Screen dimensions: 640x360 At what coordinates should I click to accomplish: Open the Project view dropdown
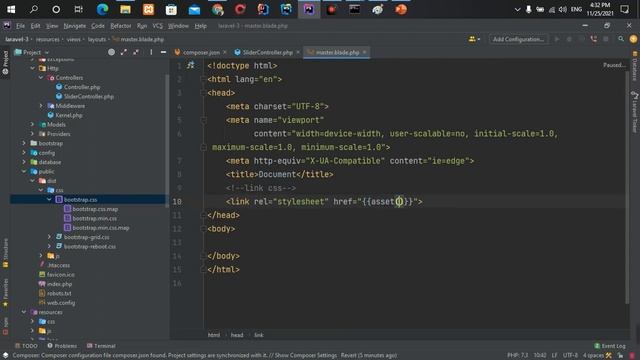pos(32,52)
